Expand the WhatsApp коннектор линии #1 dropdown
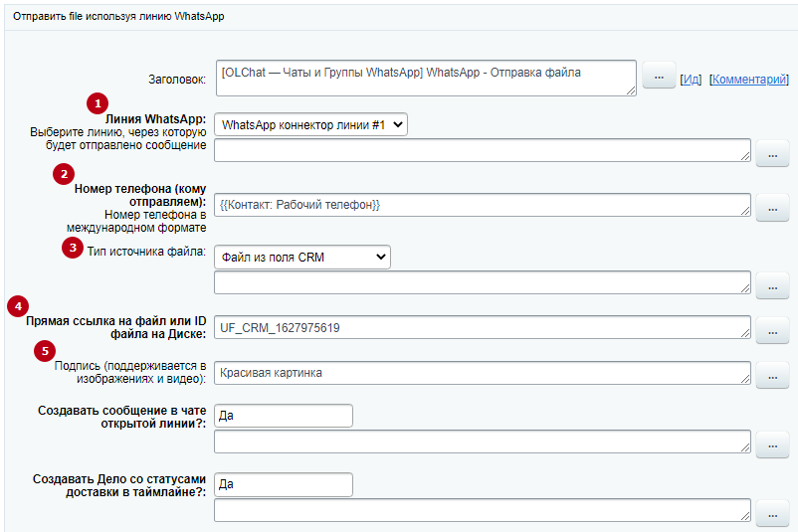The image size is (798, 532). click(311, 124)
